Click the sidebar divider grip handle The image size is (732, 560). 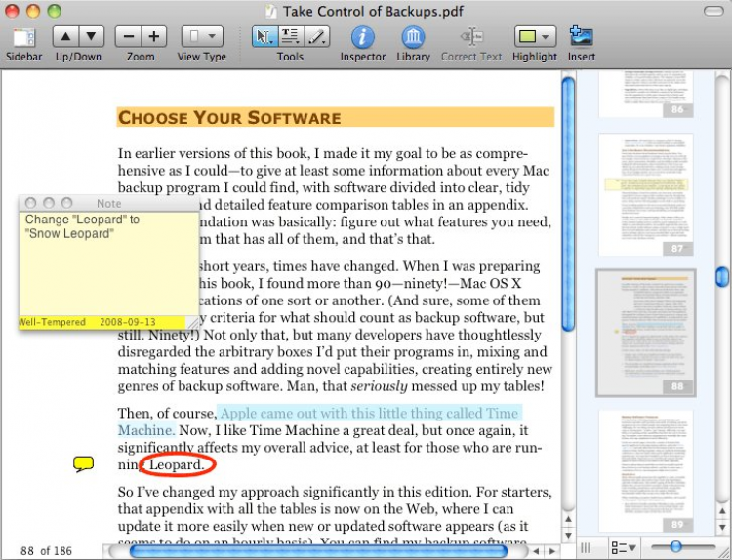(x=586, y=547)
